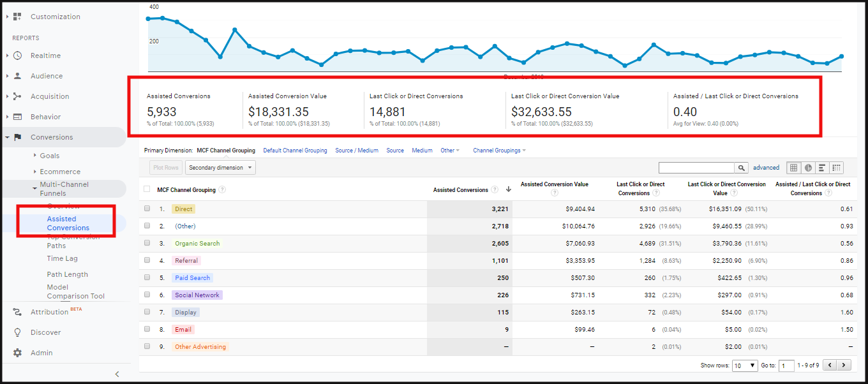Click the table search input field
Image resolution: width=868 pixels, height=384 pixels.
[x=696, y=168]
